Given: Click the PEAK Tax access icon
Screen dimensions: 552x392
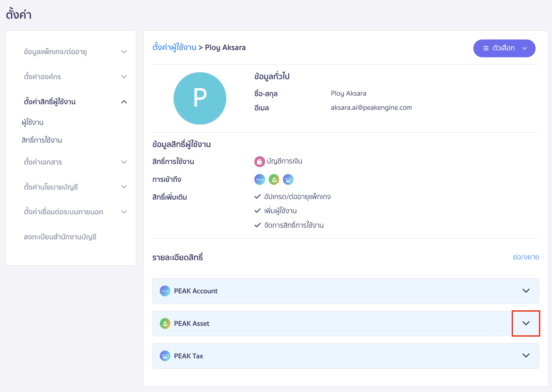Looking at the screenshot, I should [x=288, y=179].
